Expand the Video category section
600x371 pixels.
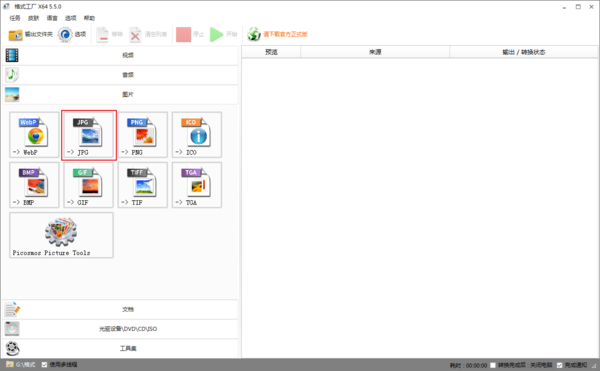pos(121,55)
